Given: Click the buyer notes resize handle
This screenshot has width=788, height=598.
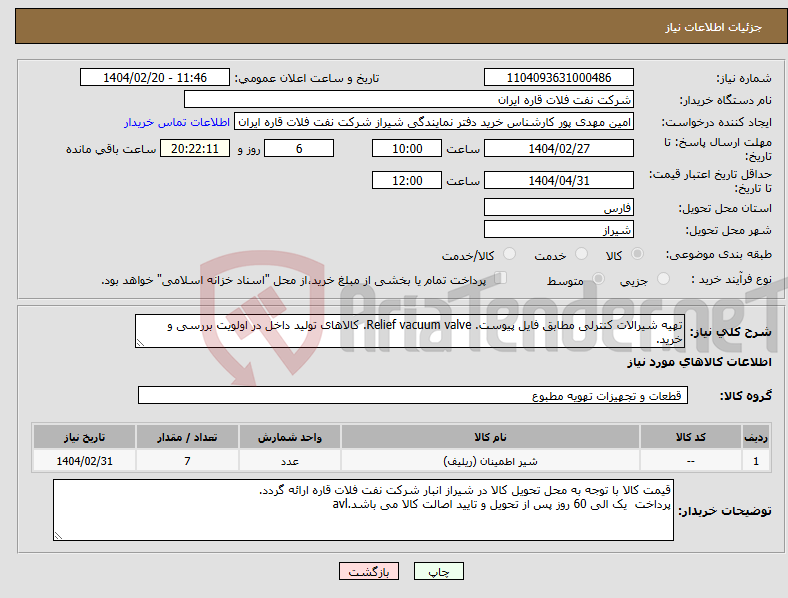Looking at the screenshot, I should click(x=58, y=536).
